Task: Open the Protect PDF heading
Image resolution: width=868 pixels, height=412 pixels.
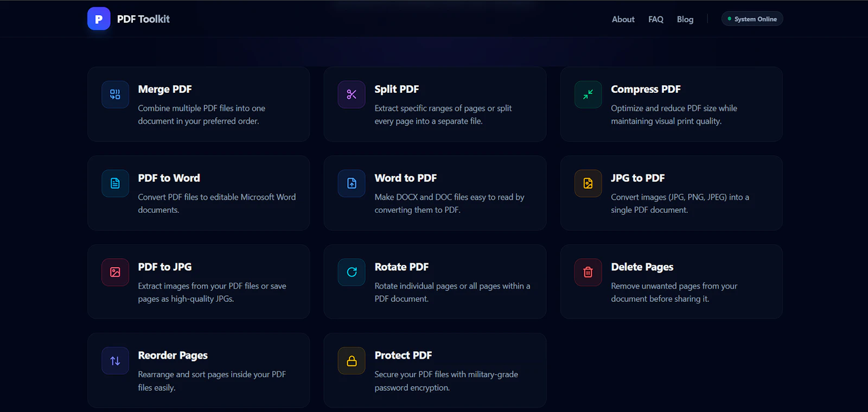Action: pos(403,356)
